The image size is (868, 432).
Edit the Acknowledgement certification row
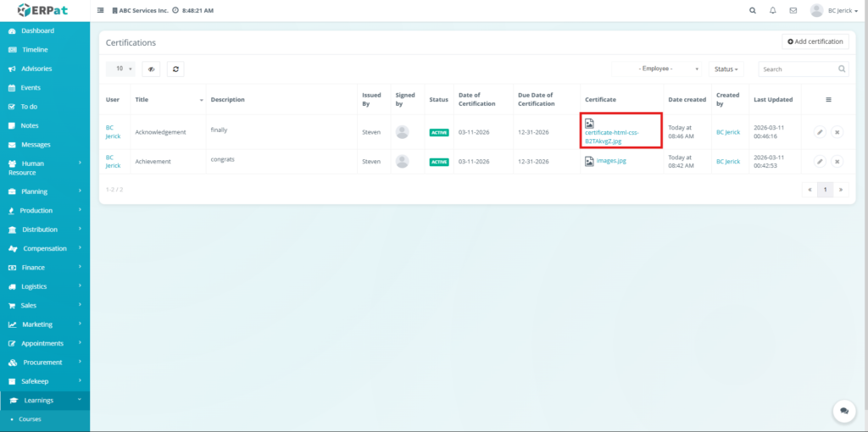point(820,132)
